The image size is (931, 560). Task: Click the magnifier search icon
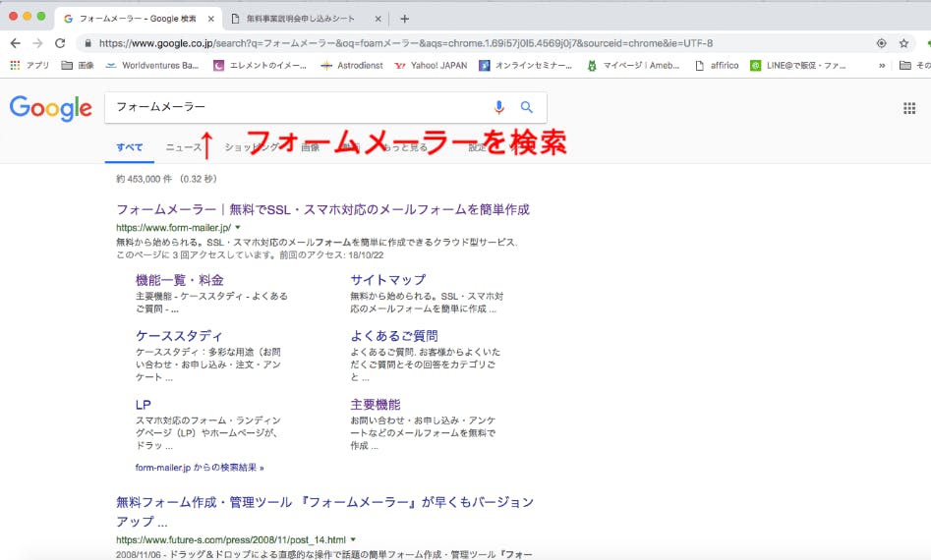[527, 107]
